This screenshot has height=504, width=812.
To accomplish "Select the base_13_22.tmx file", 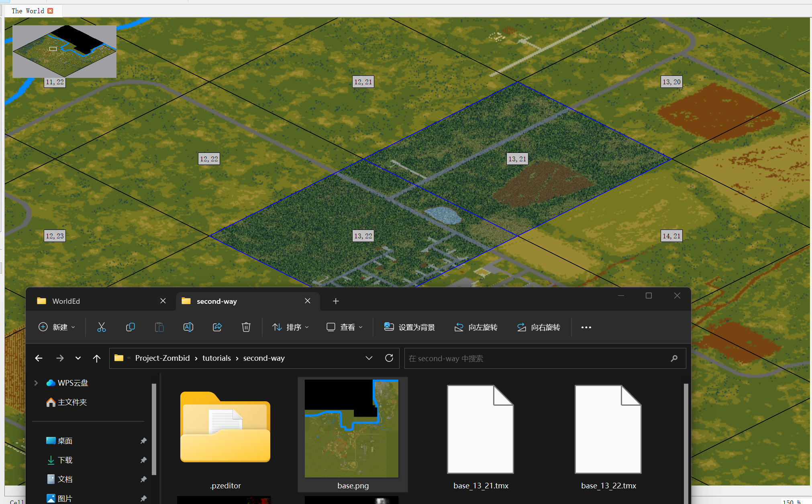I will [x=608, y=435].
